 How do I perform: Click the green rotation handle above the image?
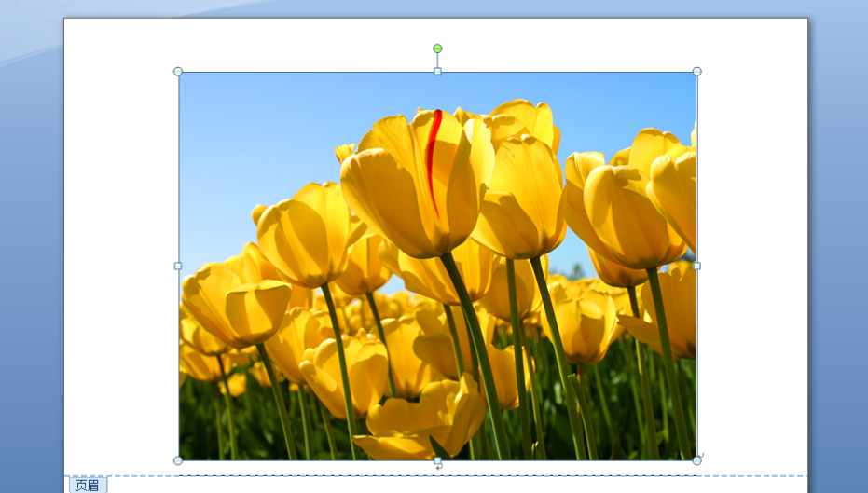pos(437,48)
